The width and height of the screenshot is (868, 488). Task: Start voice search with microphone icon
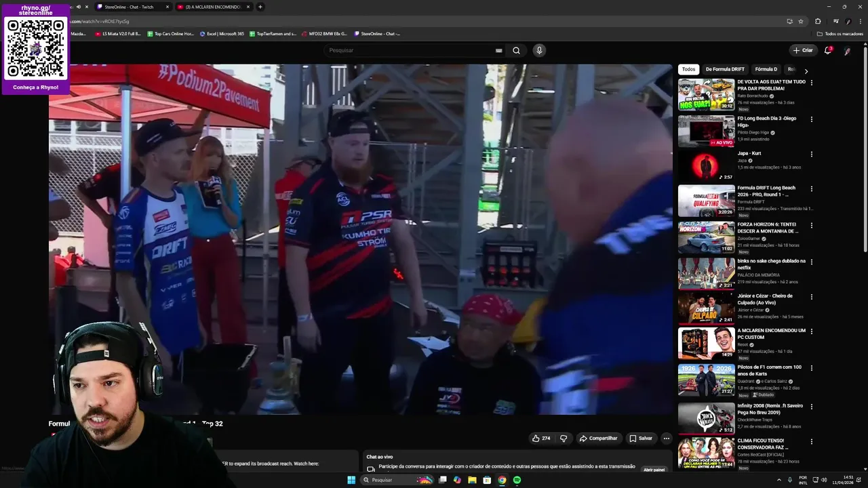tap(539, 50)
